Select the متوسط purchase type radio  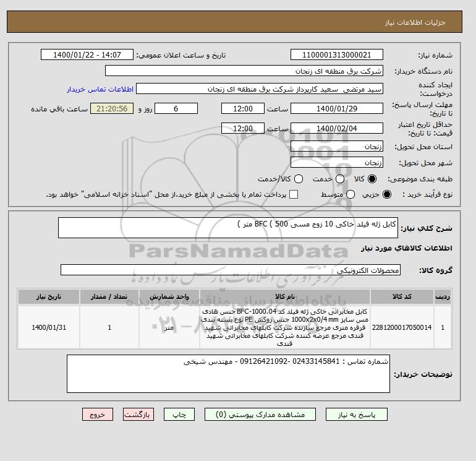(x=351, y=194)
